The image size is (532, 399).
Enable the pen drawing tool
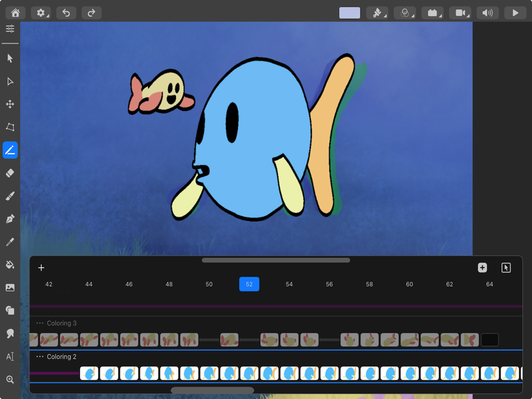pyautogui.click(x=9, y=219)
